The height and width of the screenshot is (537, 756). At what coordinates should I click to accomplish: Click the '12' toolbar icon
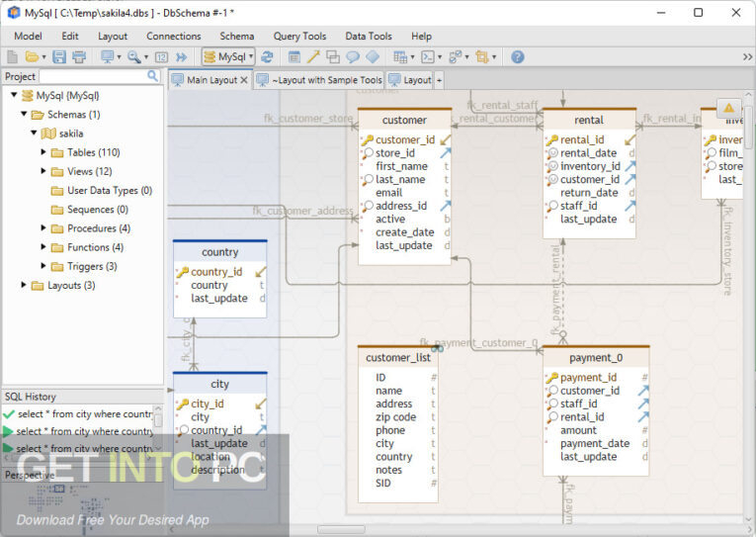pos(161,57)
